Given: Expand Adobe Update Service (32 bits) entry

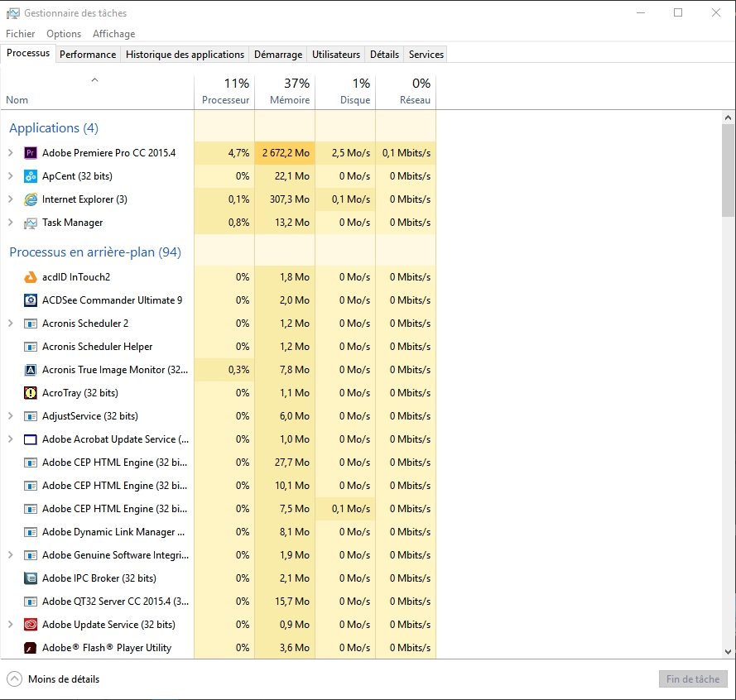Looking at the screenshot, I should pos(10,625).
